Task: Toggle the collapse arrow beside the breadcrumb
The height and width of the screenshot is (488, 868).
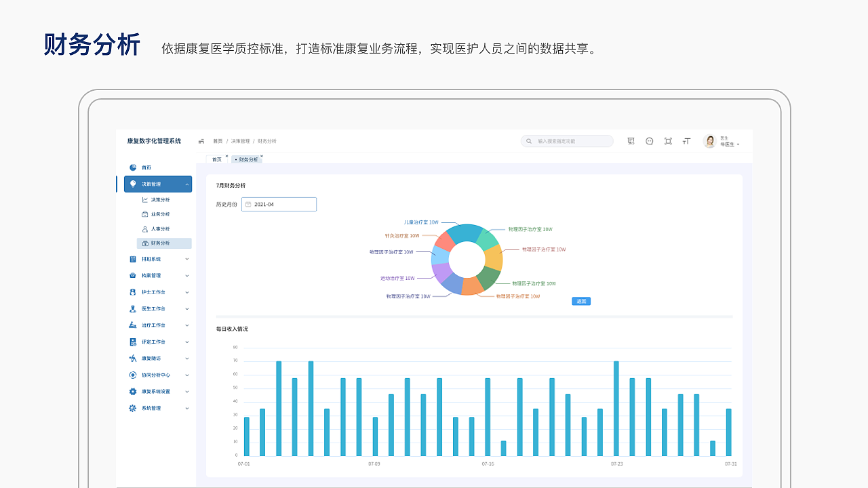Action: (x=201, y=141)
